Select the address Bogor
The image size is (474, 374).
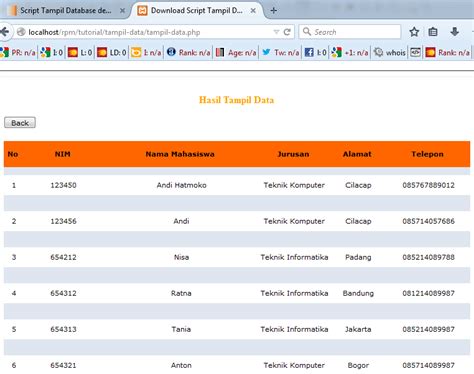[x=358, y=365]
